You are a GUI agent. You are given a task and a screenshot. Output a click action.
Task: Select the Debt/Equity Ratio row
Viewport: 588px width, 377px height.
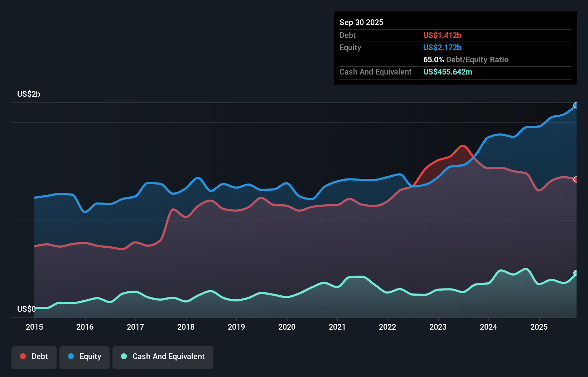pos(466,59)
